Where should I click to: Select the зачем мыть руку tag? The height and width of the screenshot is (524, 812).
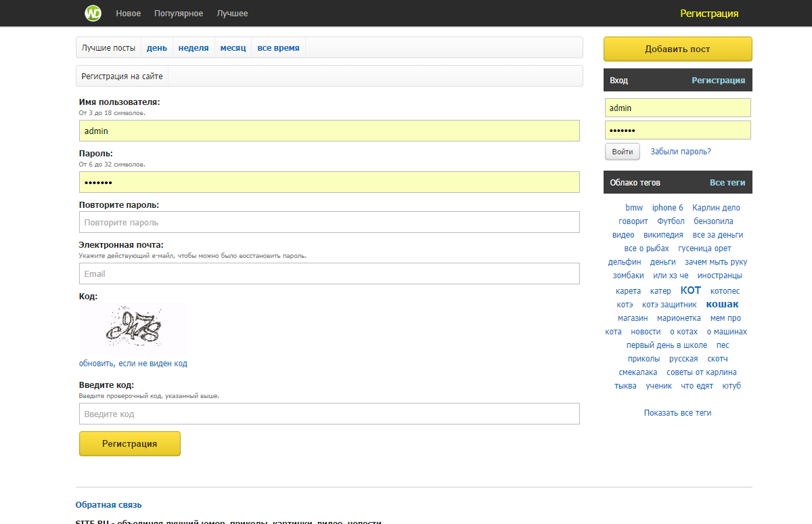tap(716, 262)
